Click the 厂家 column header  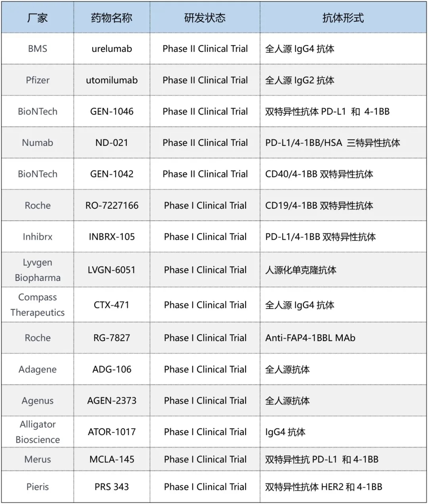tap(37, 18)
